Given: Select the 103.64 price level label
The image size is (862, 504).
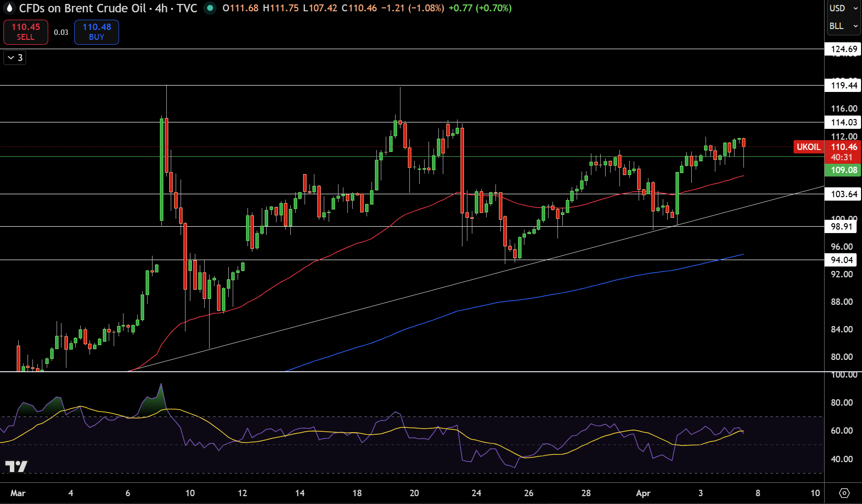Looking at the screenshot, I should pyautogui.click(x=844, y=194).
